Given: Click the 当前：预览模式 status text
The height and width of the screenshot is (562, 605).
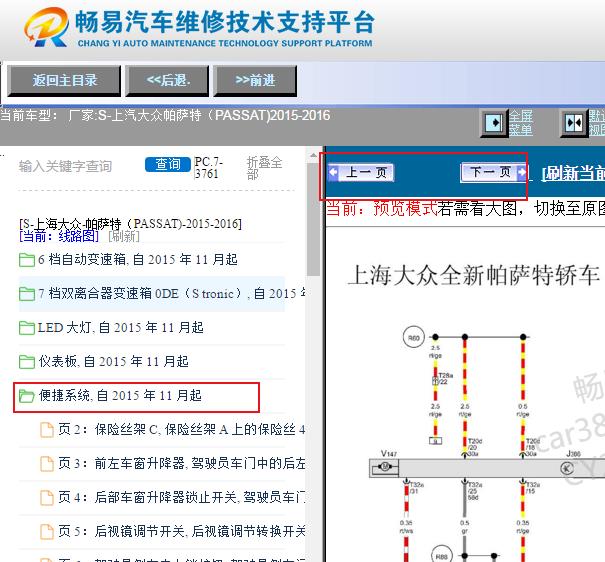Looking at the screenshot, I should click(x=382, y=209).
